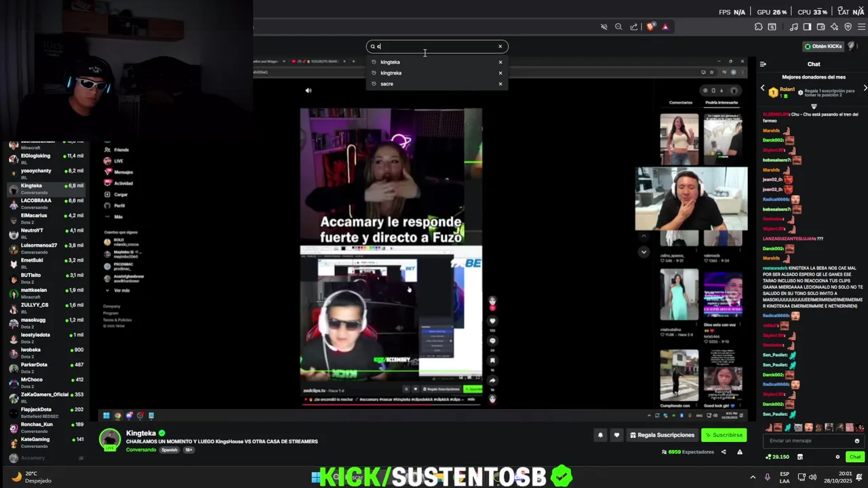Click the share stream icon beside Espectadores

tap(724, 452)
